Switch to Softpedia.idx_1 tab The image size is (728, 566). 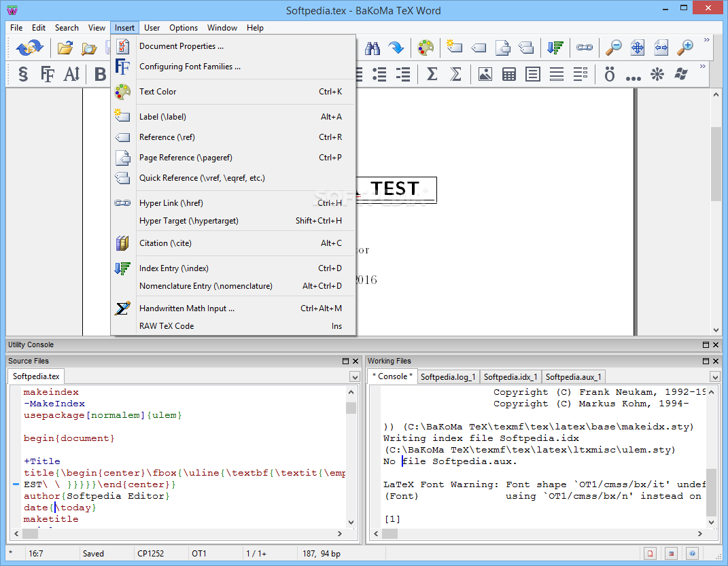click(510, 376)
